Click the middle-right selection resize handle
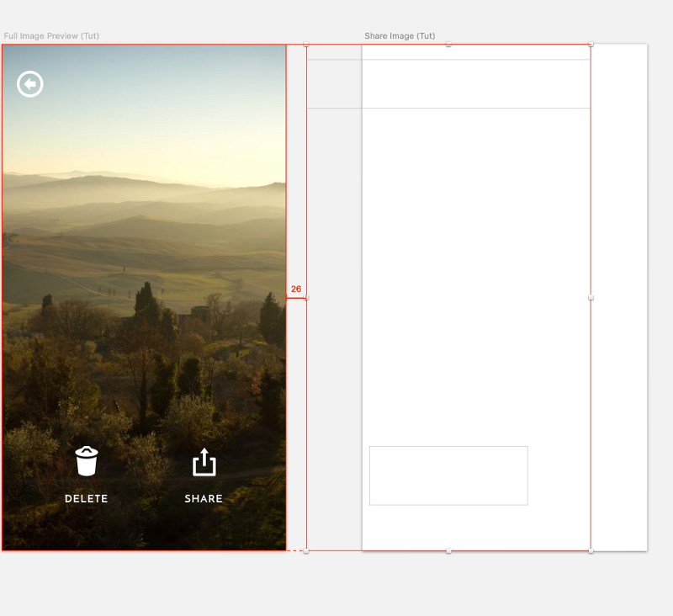The width and height of the screenshot is (673, 616). pos(591,298)
